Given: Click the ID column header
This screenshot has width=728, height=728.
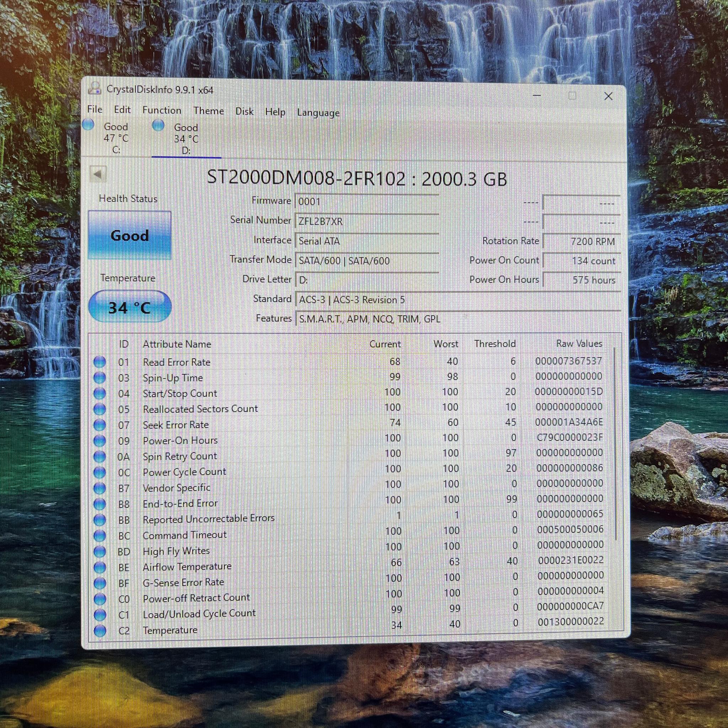Looking at the screenshot, I should point(124,344).
